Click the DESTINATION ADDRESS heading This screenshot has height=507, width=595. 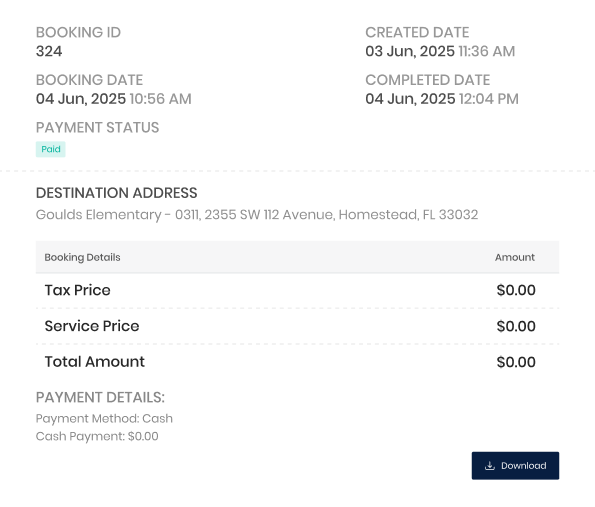click(x=116, y=193)
